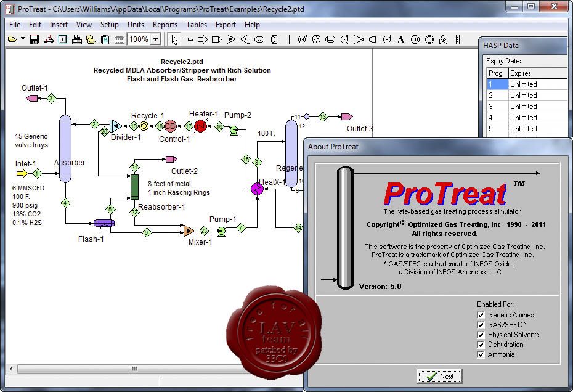Open the Export menu
Image resolution: width=573 pixels, height=392 pixels.
[226, 25]
